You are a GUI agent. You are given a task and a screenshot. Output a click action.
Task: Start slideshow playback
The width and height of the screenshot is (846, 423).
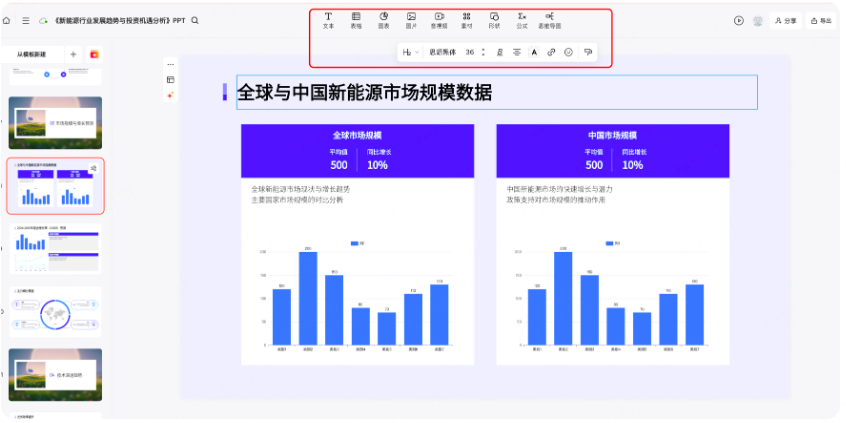739,21
